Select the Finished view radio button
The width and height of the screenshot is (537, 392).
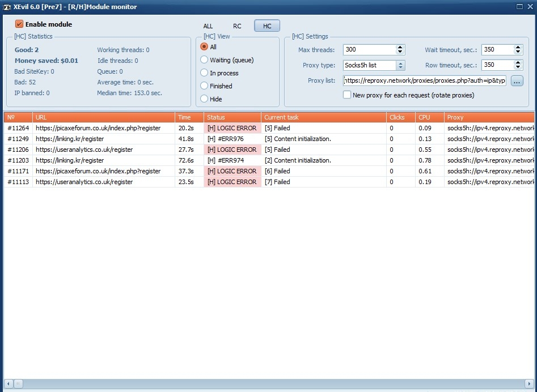pyautogui.click(x=205, y=86)
